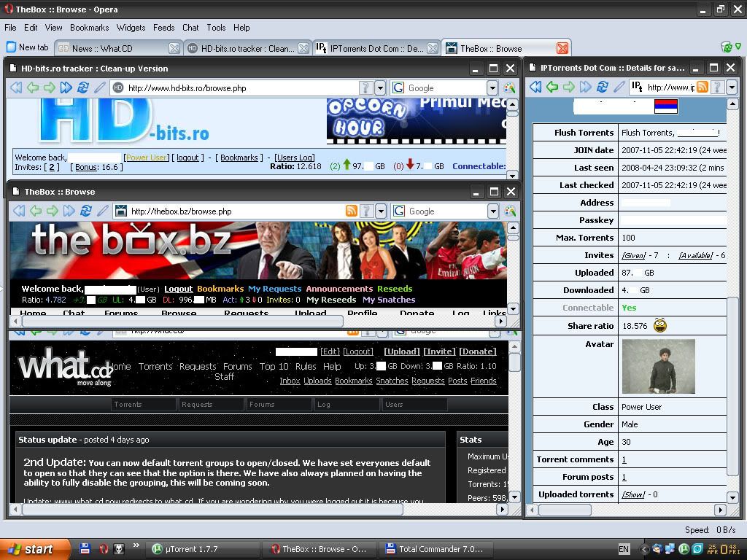Click the [Invite] link on what.cd

coord(438,351)
